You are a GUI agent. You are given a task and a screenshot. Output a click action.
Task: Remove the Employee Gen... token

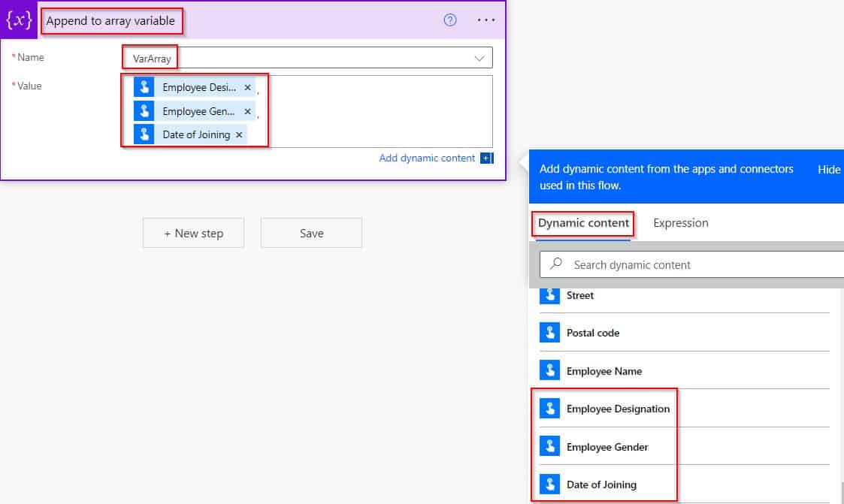247,111
